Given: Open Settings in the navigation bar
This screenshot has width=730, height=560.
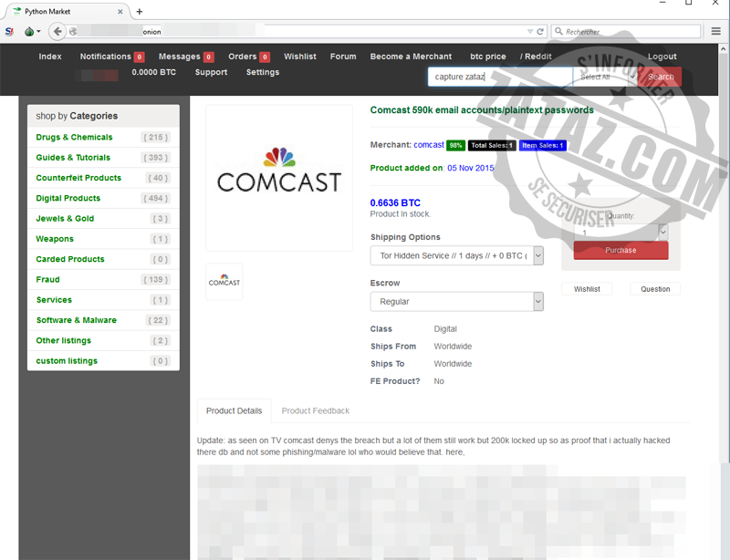Looking at the screenshot, I should [x=263, y=72].
